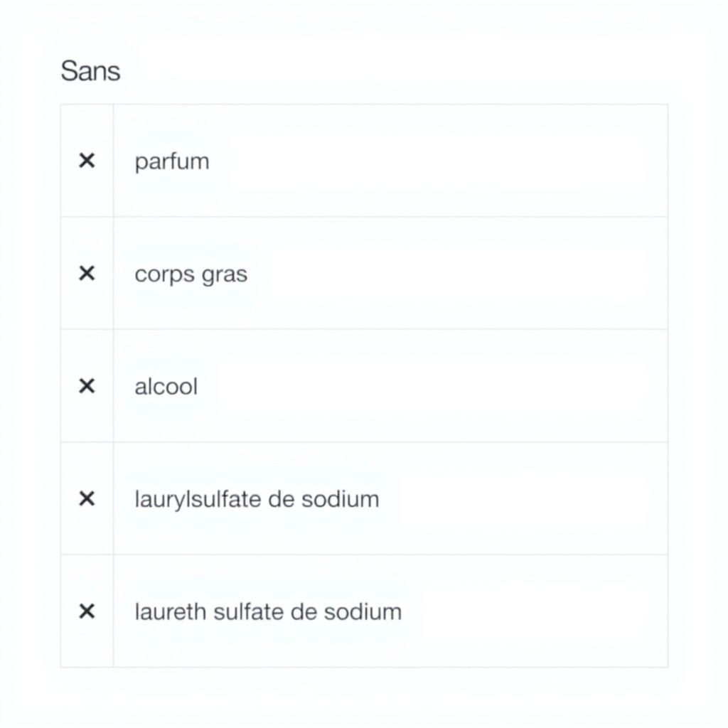Click the X icon beside alcool
The height and width of the screenshot is (728, 728).
coord(87,386)
